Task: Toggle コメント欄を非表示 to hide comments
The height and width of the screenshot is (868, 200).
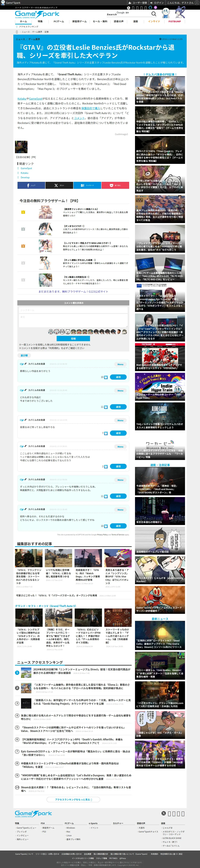Action: [73, 303]
